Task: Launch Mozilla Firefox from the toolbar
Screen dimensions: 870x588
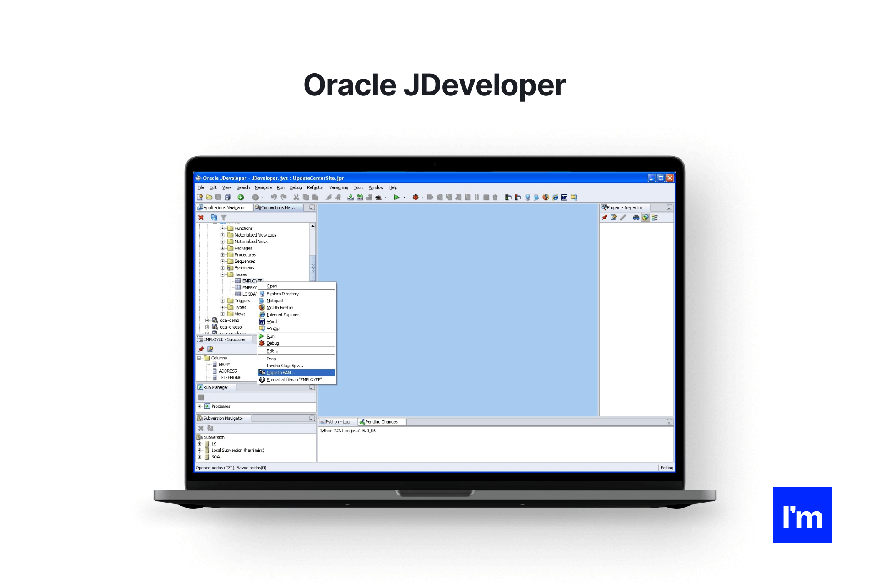Action: pos(546,197)
